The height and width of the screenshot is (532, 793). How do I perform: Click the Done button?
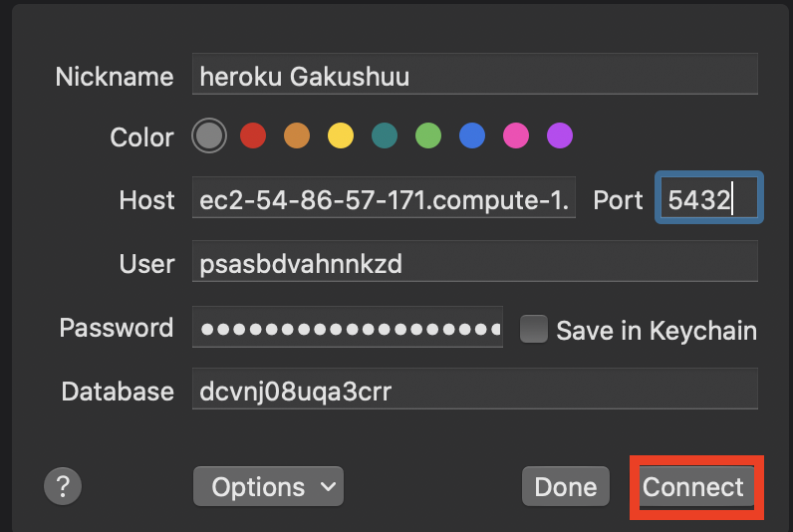click(566, 486)
